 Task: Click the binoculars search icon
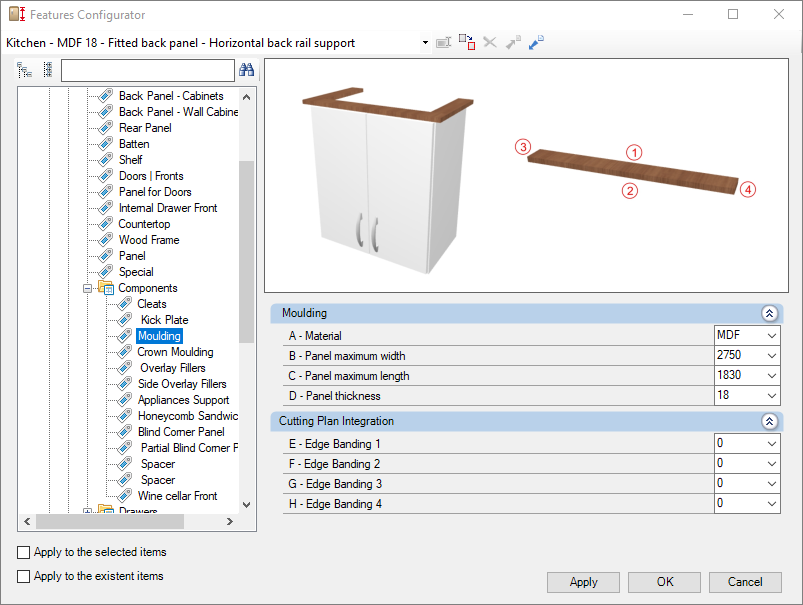pyautogui.click(x=246, y=70)
